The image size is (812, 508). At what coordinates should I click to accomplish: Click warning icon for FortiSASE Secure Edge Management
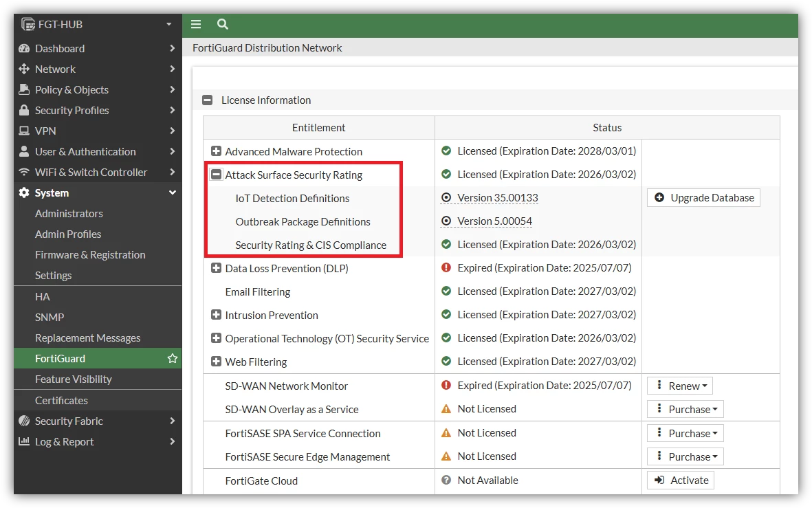click(446, 456)
